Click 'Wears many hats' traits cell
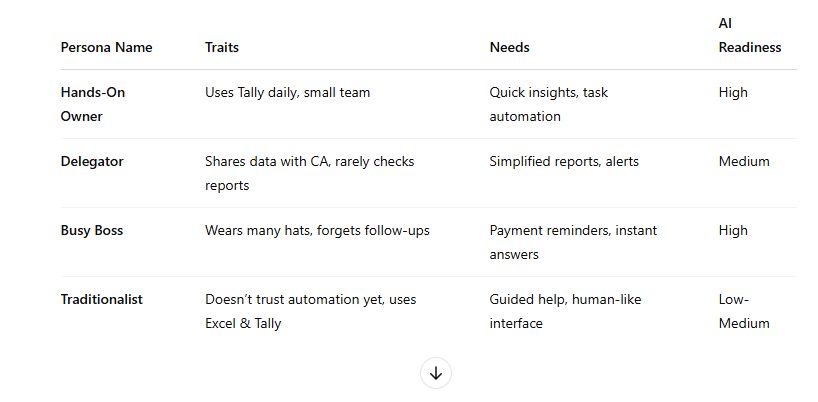818x402 pixels. pyautogui.click(x=317, y=230)
